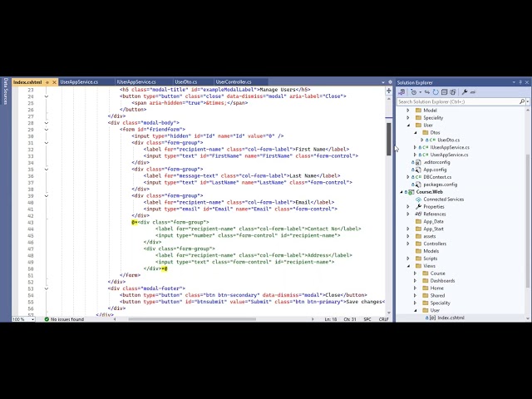This screenshot has width=532, height=399.
Task: Collapse code region at line 24
Action: click(47, 96)
